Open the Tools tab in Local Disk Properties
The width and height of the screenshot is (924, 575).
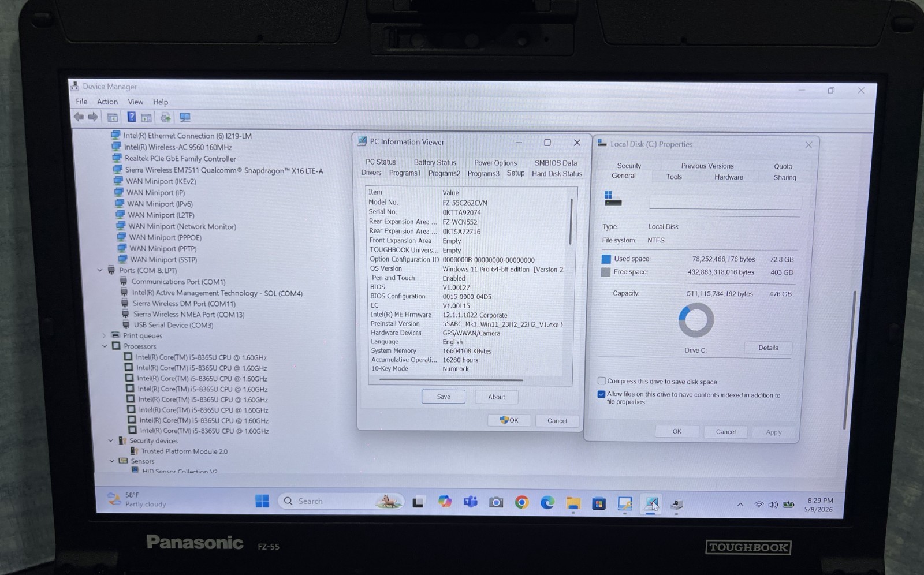click(x=674, y=177)
